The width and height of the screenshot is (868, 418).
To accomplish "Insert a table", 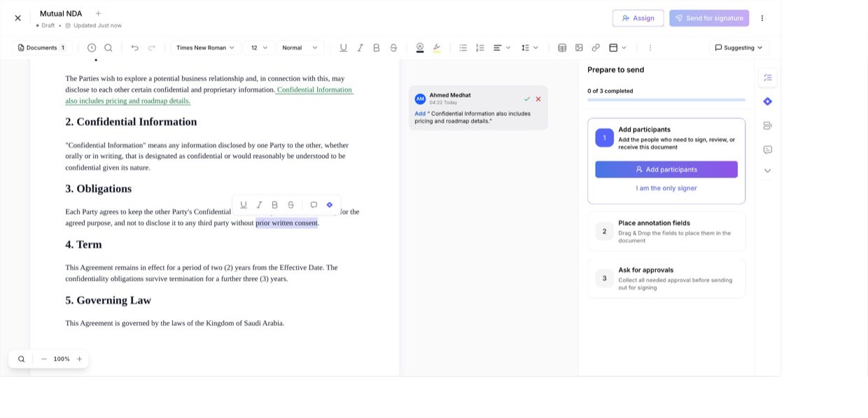I will (562, 48).
